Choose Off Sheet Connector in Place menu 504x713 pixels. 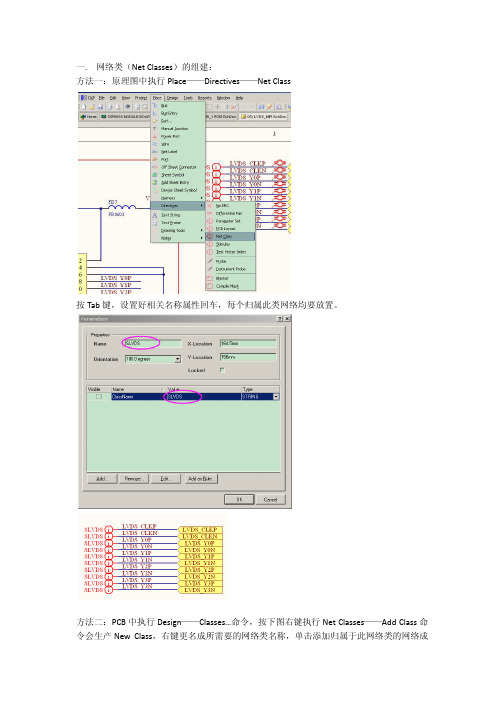[x=178, y=167]
